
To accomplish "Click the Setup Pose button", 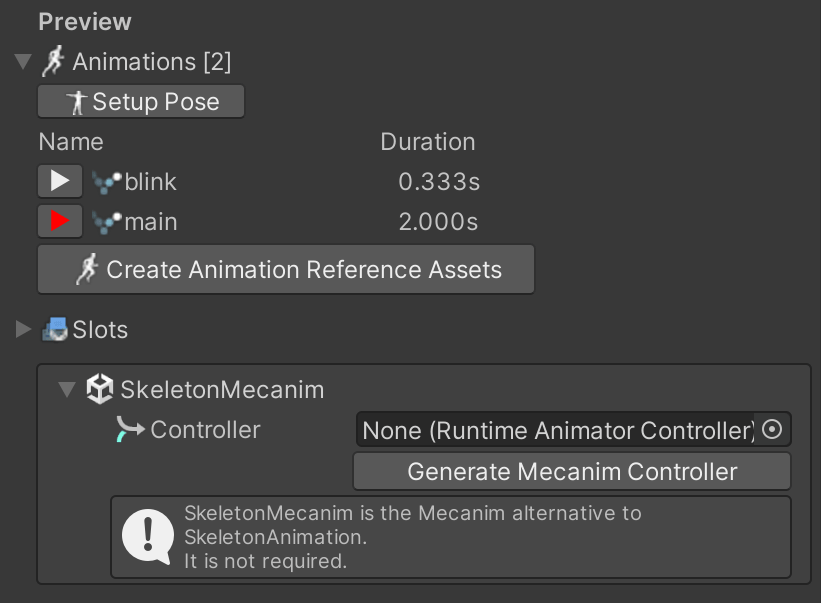I will tap(141, 102).
